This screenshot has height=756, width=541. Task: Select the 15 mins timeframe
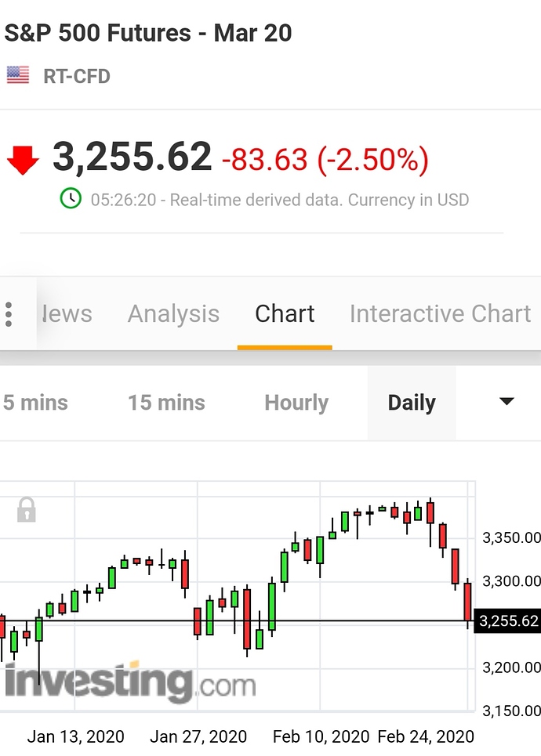[166, 403]
